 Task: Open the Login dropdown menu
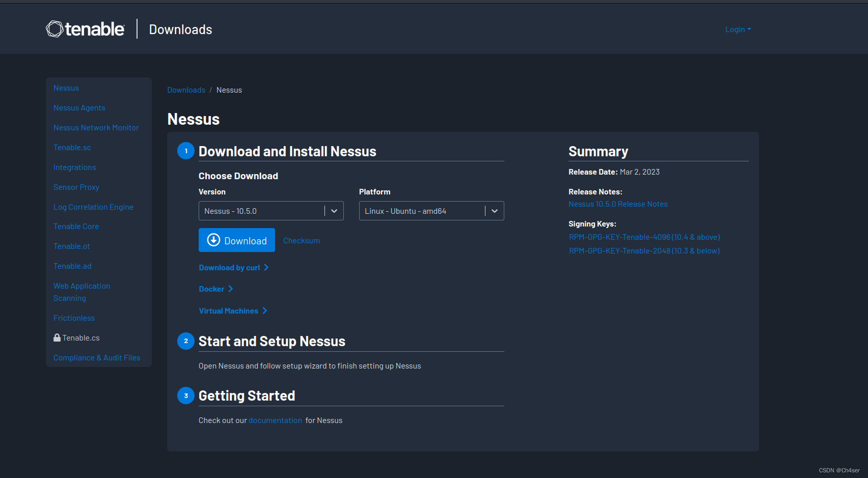pyautogui.click(x=738, y=30)
